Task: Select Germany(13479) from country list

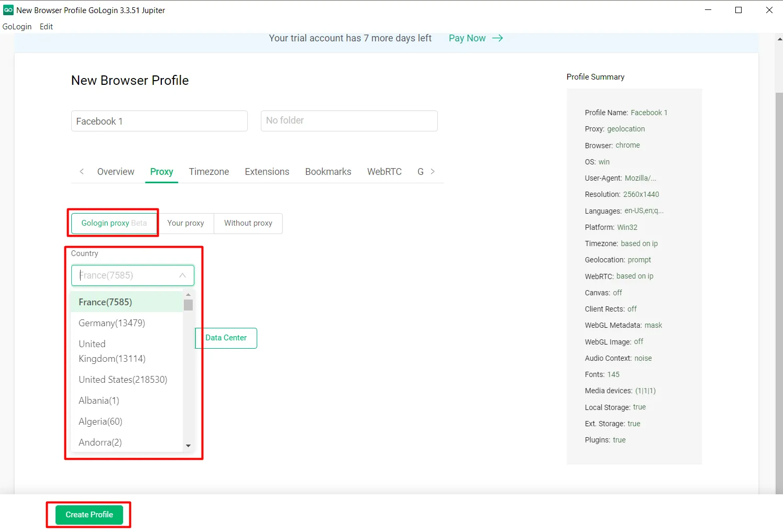Action: 112,323
